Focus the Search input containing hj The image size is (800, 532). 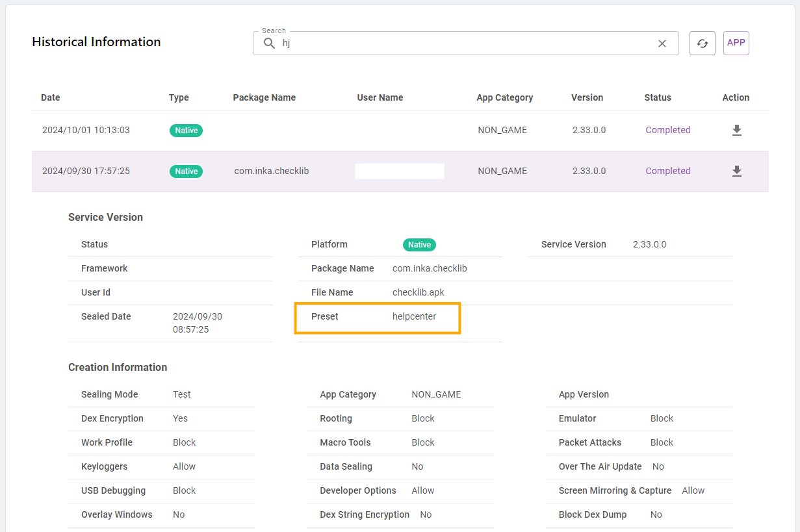(466, 44)
